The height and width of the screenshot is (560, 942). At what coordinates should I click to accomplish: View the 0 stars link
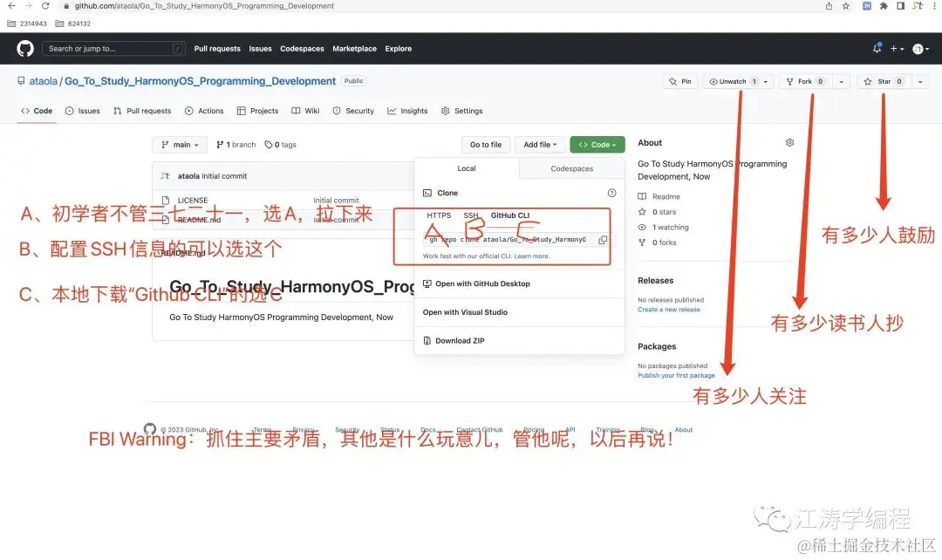pos(658,212)
